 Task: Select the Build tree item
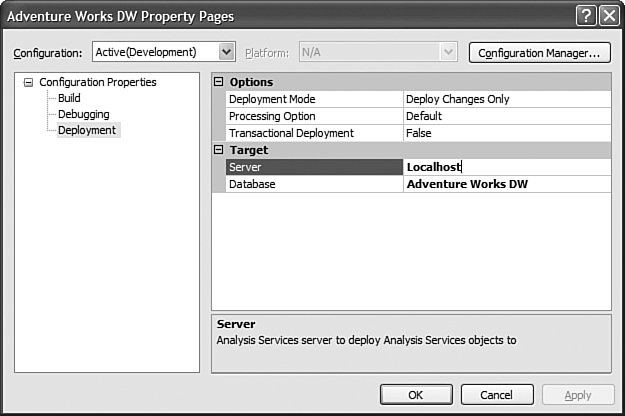(69, 98)
